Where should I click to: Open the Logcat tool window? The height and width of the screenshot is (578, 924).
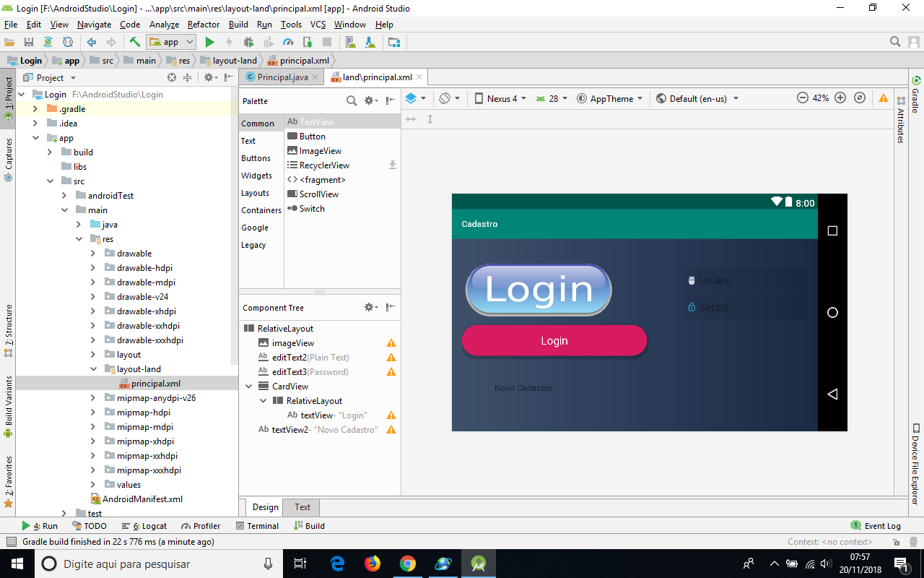pos(144,526)
